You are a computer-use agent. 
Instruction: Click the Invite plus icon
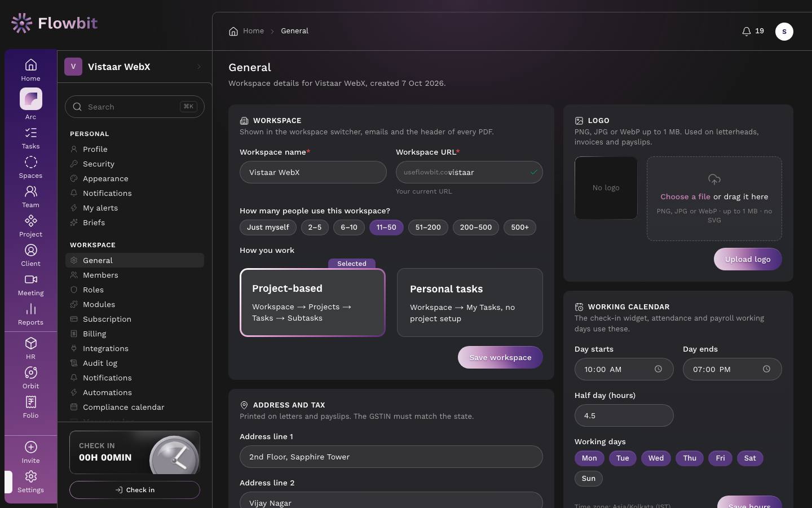coord(31,447)
